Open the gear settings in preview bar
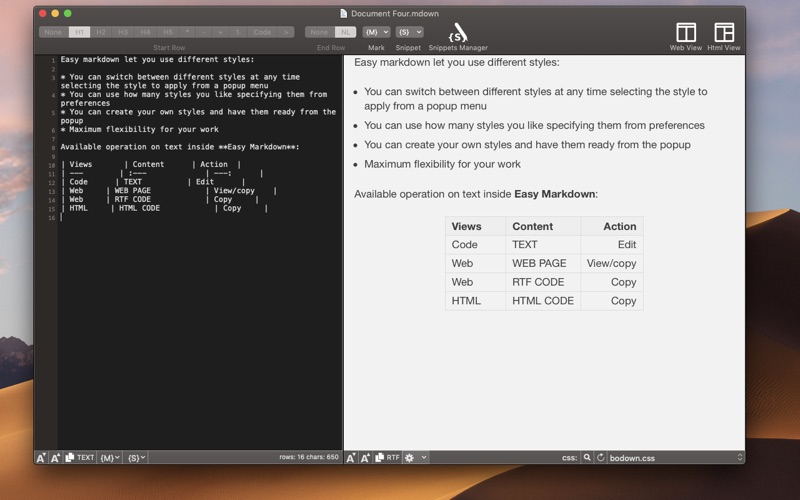The height and width of the screenshot is (500, 800). 409,458
